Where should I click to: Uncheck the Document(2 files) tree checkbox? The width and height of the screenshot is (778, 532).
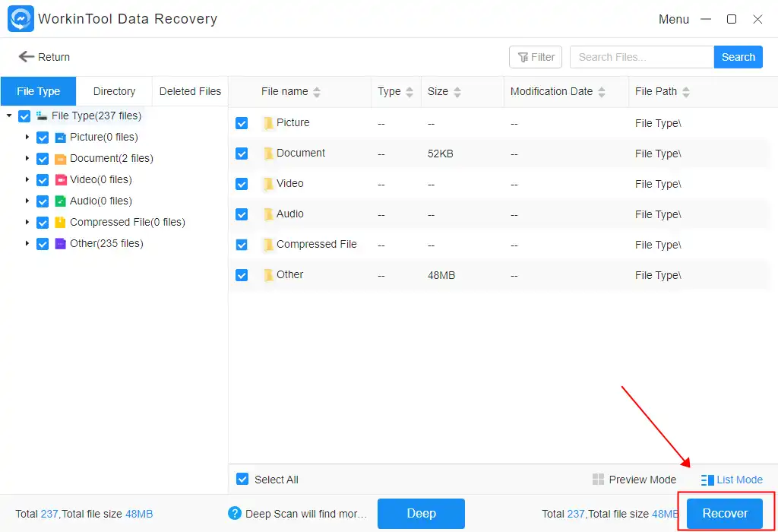coord(43,159)
